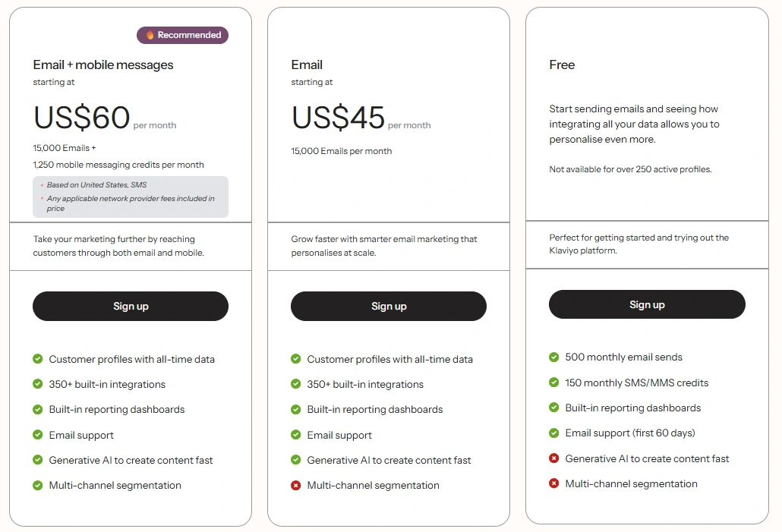Click the red X next to Multi-channel segmentation on Email plan
782x532 pixels.
[x=295, y=486]
